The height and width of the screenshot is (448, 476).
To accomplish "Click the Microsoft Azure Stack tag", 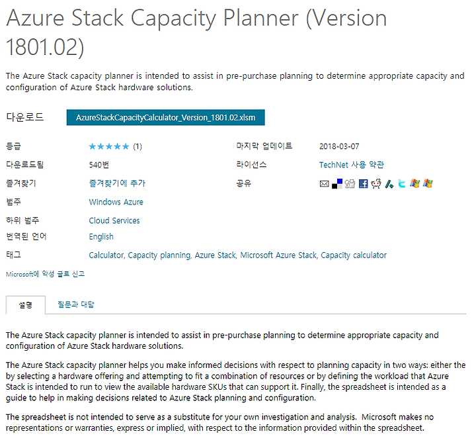I will pos(278,255).
